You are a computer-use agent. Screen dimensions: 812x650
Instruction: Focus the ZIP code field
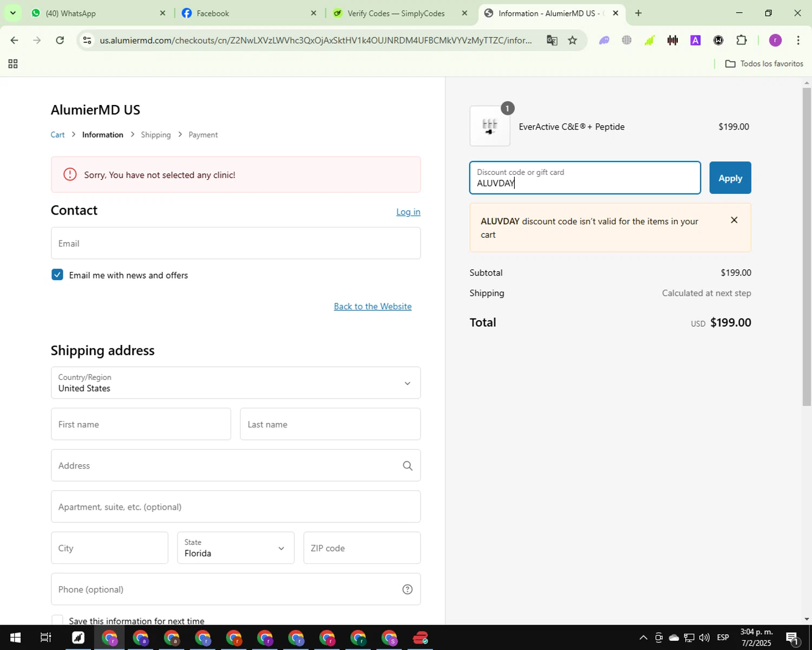[362, 548]
